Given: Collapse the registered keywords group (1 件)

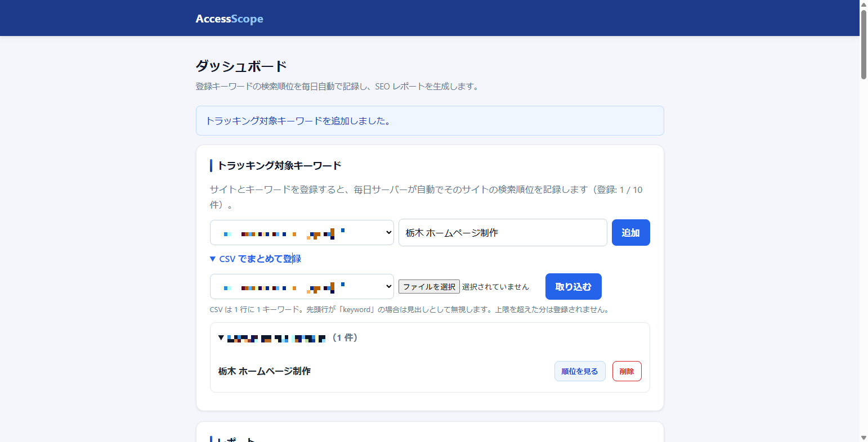Looking at the screenshot, I should pyautogui.click(x=288, y=337).
